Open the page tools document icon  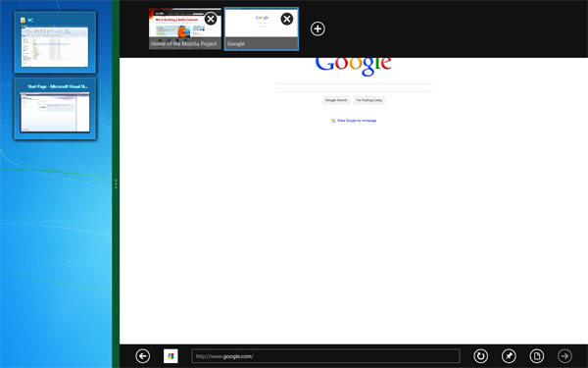coord(537,356)
